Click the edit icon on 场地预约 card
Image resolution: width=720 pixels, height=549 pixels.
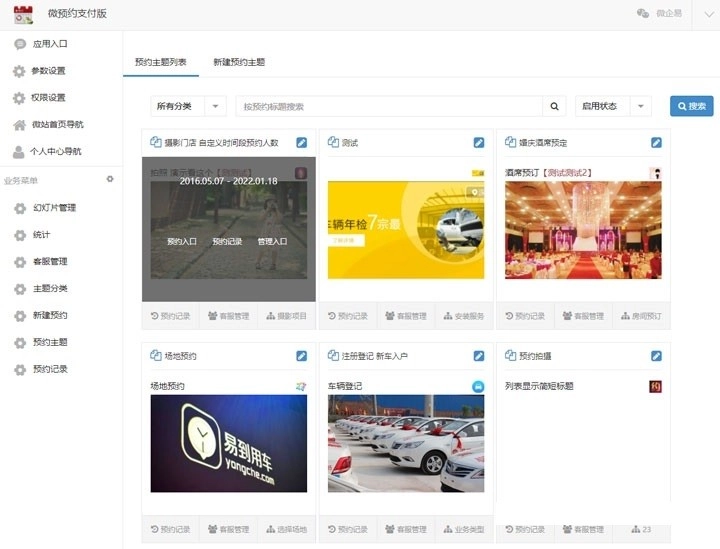pyautogui.click(x=302, y=356)
